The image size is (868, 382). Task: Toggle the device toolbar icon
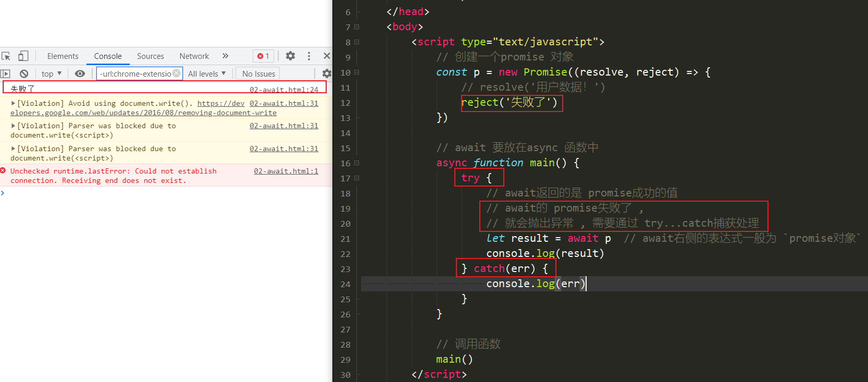coord(23,56)
